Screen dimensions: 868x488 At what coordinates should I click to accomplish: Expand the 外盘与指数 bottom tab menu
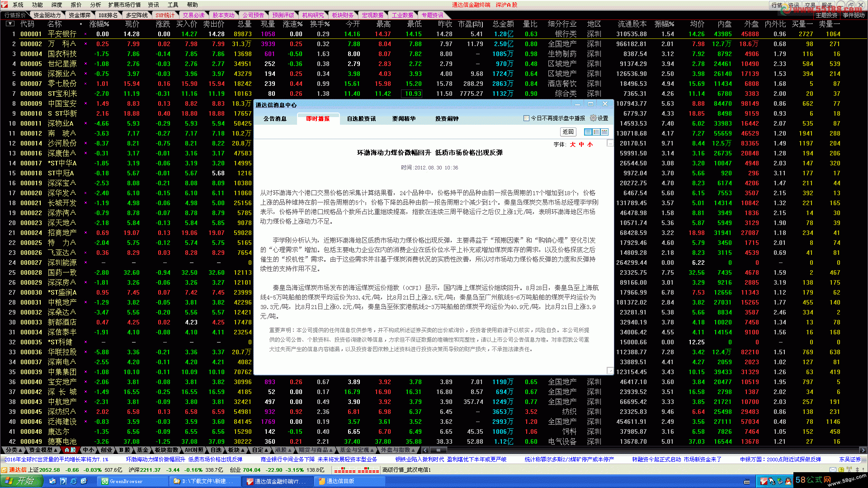pos(397,450)
